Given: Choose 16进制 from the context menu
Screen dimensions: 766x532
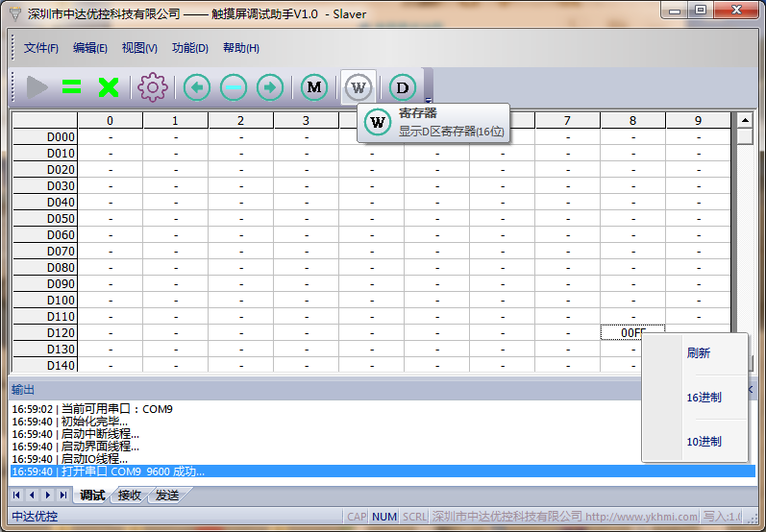Looking at the screenshot, I should (x=704, y=398).
